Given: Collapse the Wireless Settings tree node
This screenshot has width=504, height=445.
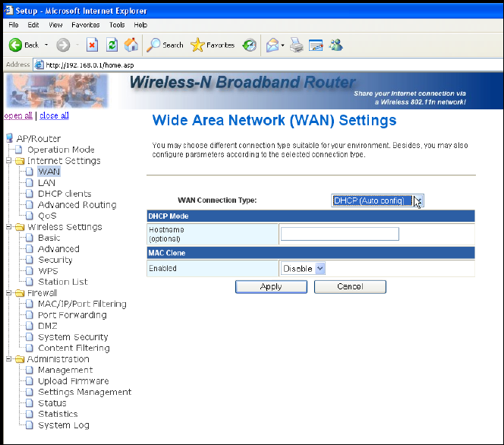Looking at the screenshot, I should click(x=8, y=227).
